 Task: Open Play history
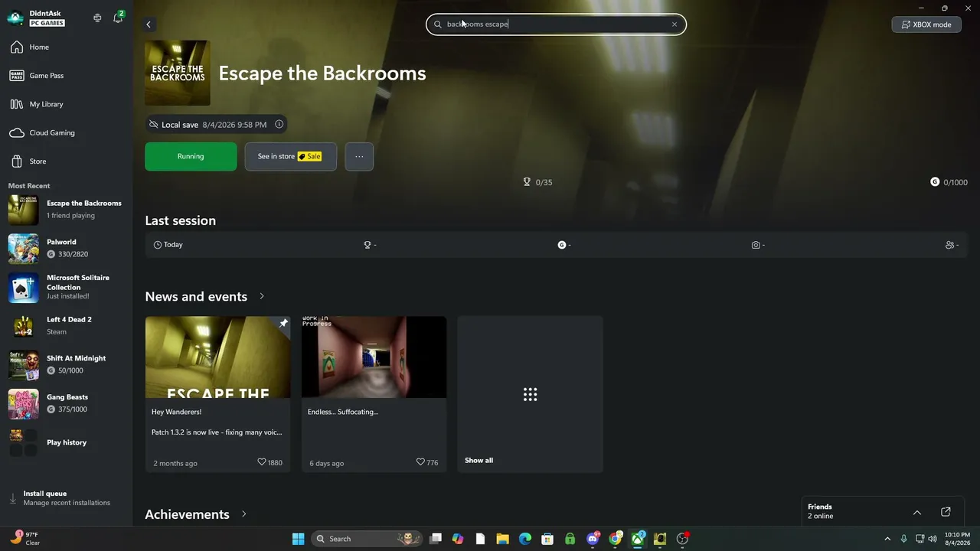(66, 442)
